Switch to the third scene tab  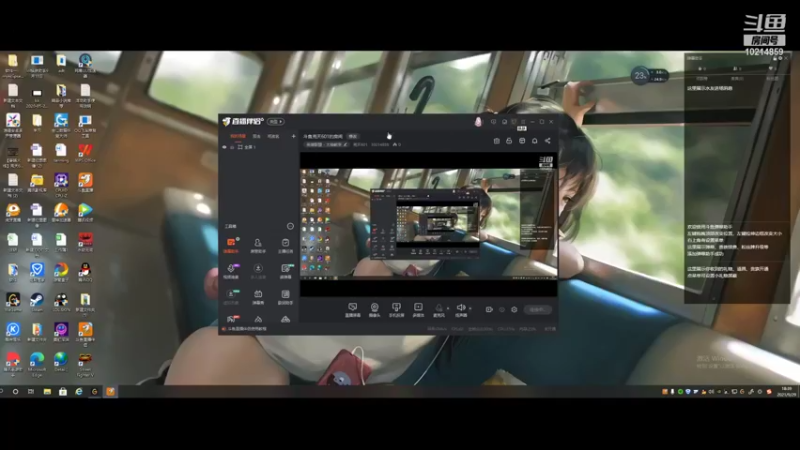[273, 136]
